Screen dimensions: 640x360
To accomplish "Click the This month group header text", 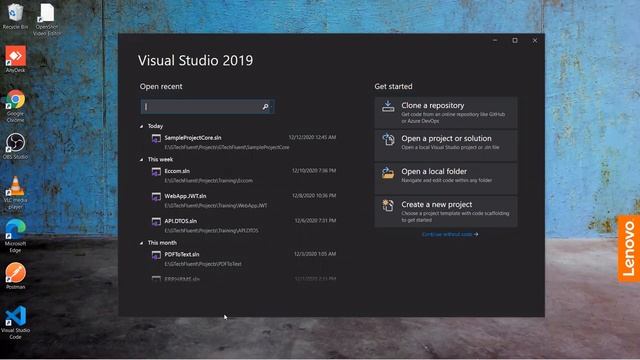I will (162, 243).
